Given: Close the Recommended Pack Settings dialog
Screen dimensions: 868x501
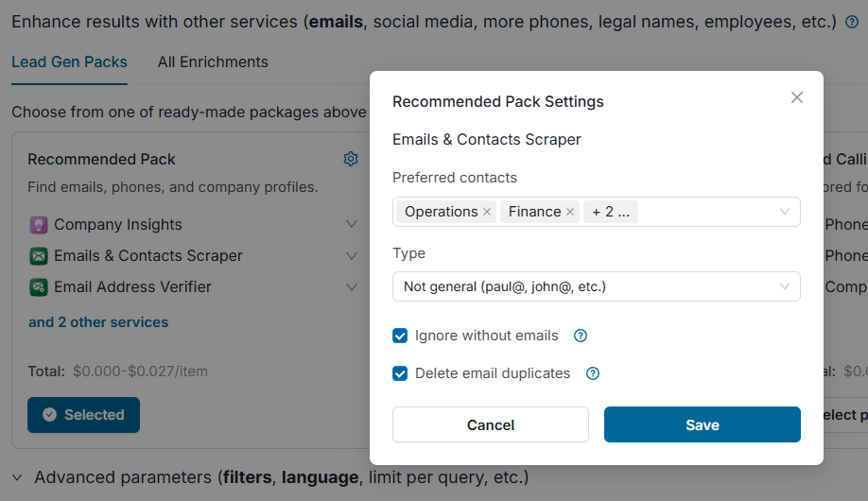Looking at the screenshot, I should [797, 97].
